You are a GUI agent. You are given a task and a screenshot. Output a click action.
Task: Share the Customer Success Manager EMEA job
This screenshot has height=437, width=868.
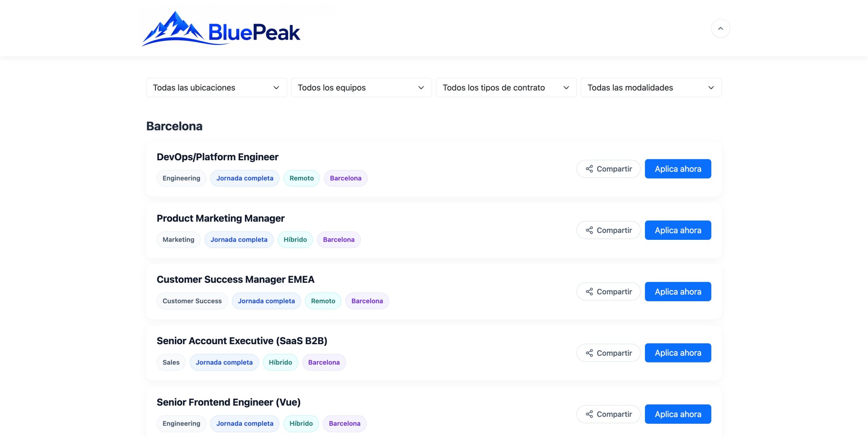608,292
